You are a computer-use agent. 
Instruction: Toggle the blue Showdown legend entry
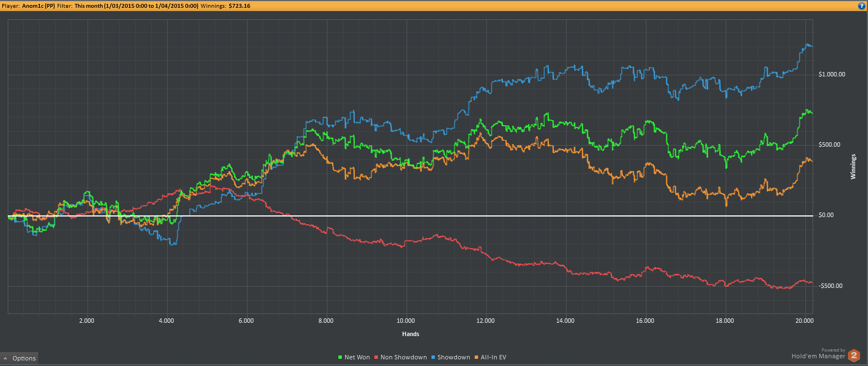451,358
